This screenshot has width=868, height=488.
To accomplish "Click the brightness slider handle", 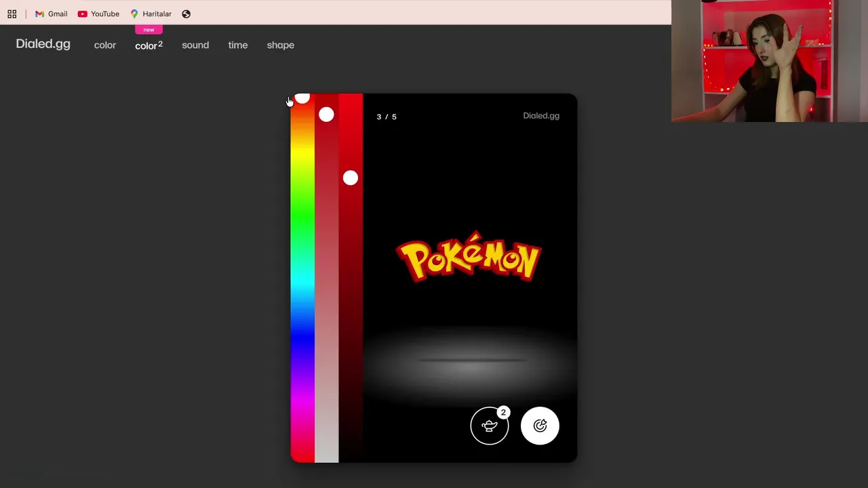I will 351,178.
